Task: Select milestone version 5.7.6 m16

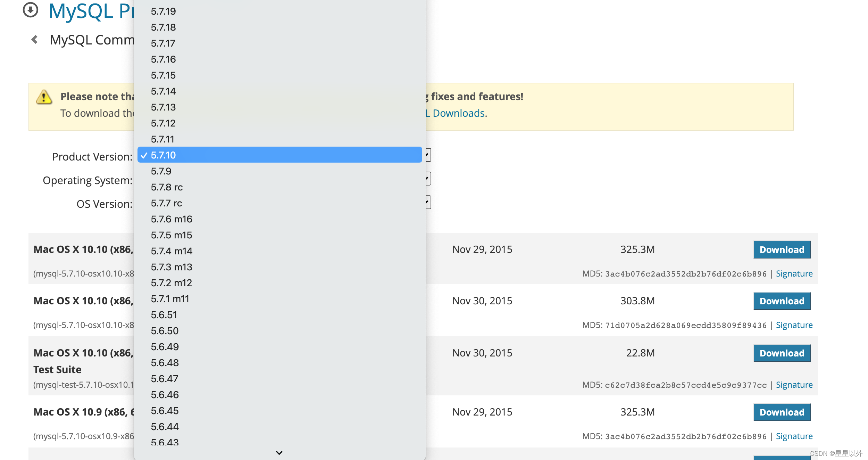Action: [x=172, y=219]
